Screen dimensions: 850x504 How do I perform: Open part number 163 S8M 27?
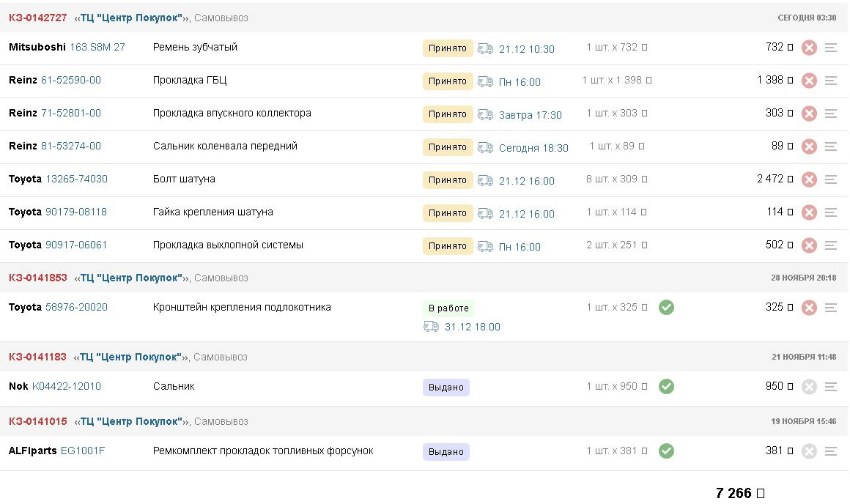point(97,47)
